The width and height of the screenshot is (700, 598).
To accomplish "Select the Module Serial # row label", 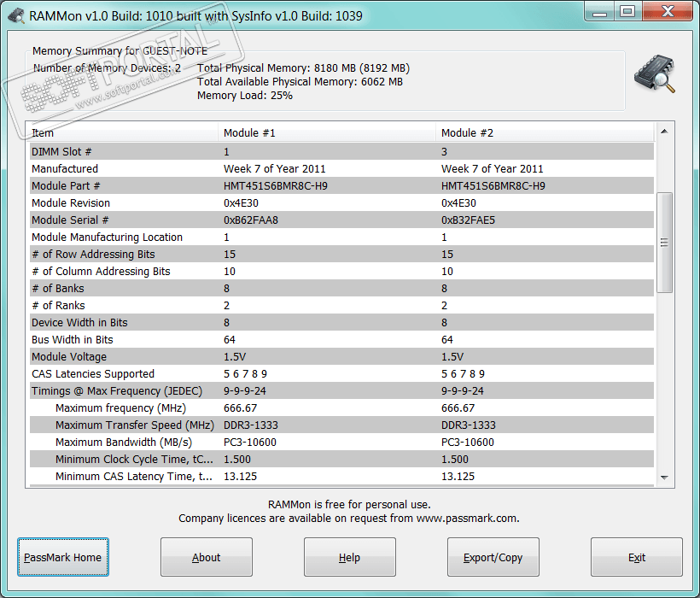I will click(70, 220).
